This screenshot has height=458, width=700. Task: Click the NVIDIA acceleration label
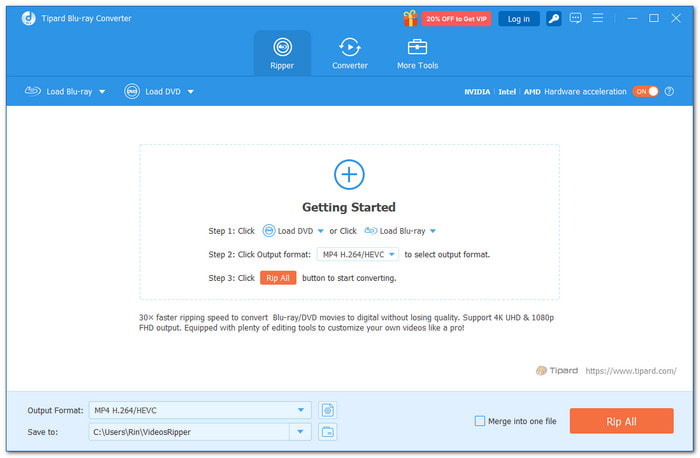tap(477, 92)
